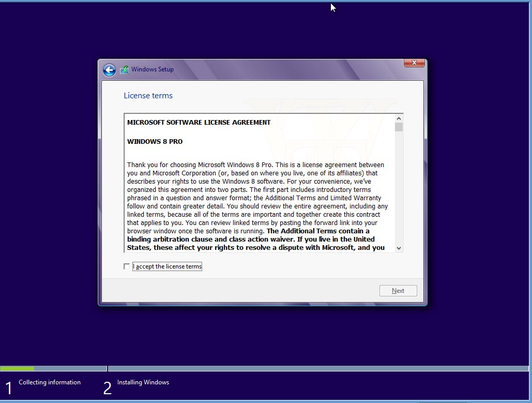Click the 'Windows Setup' title text

pyautogui.click(x=153, y=69)
